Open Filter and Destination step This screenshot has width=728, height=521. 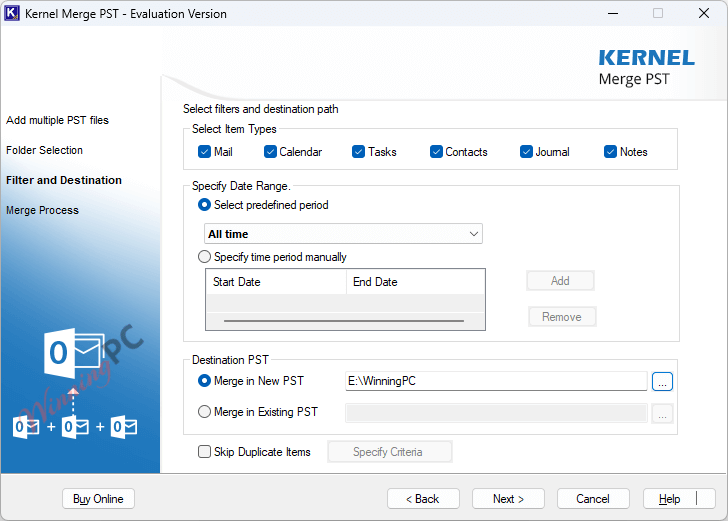pos(64,180)
